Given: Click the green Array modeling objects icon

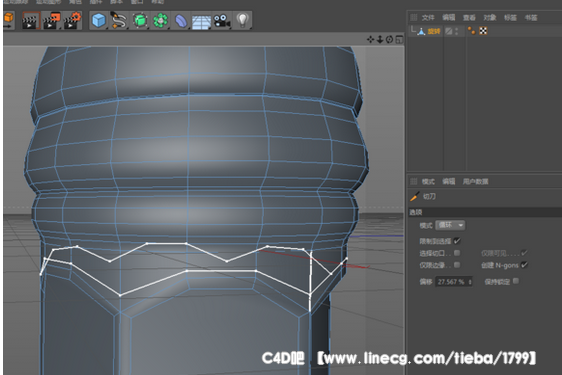Looking at the screenshot, I should 161,20.
